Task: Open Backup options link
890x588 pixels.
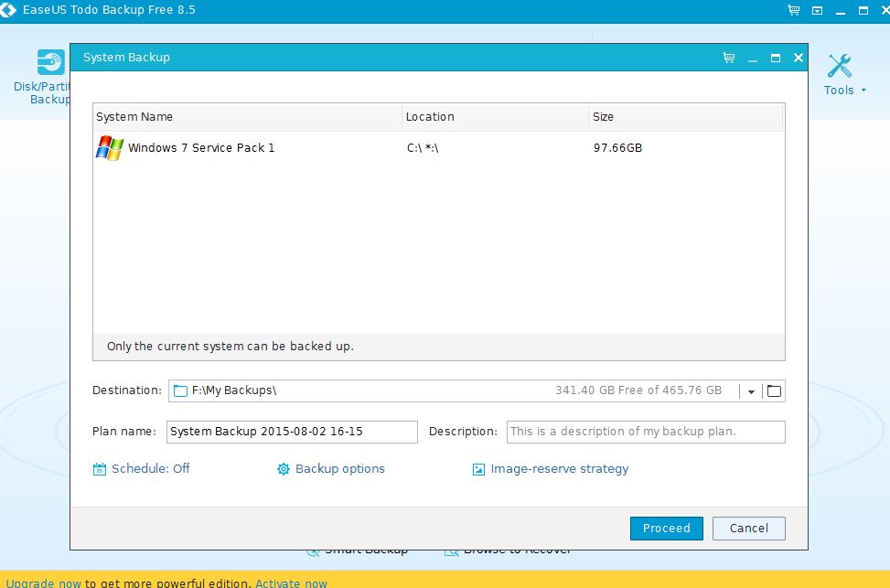Action: tap(340, 469)
